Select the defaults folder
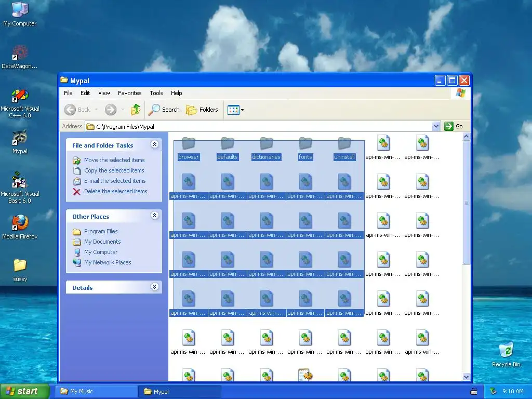 click(x=228, y=149)
